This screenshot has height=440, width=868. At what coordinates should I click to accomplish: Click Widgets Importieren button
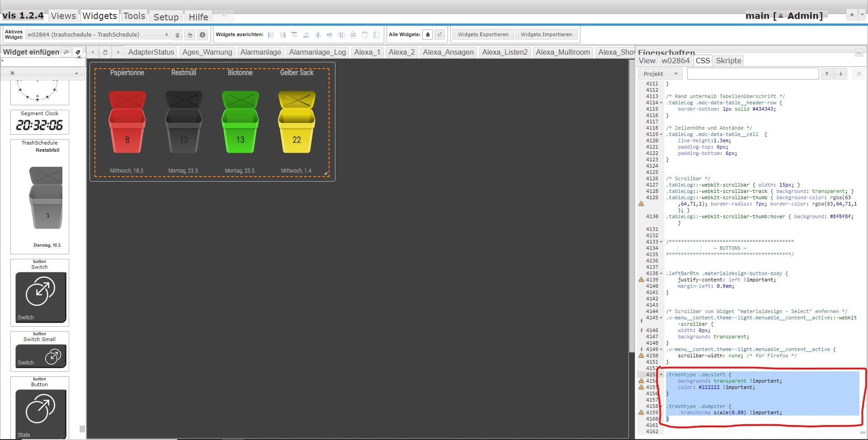(x=546, y=34)
